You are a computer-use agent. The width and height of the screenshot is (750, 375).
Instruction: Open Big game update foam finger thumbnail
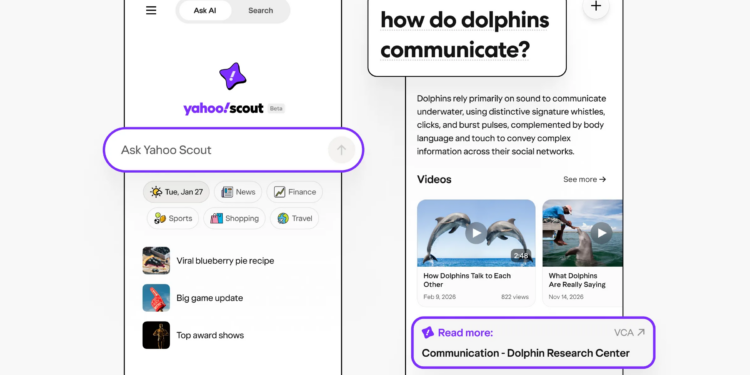coord(156,298)
